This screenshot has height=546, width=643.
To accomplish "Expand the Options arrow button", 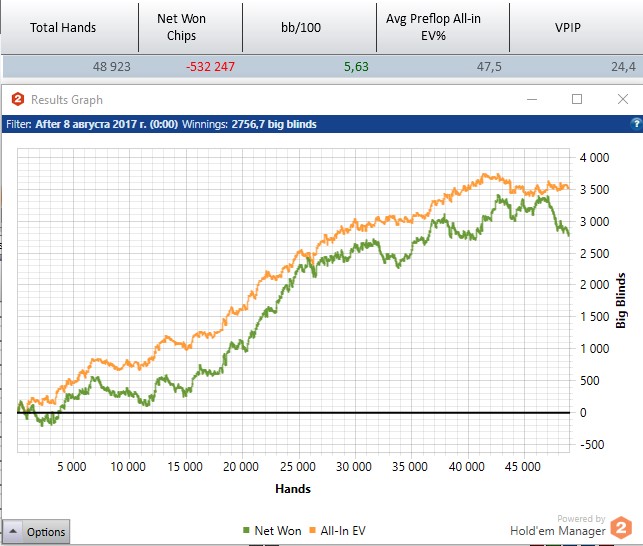I will tap(13, 532).
